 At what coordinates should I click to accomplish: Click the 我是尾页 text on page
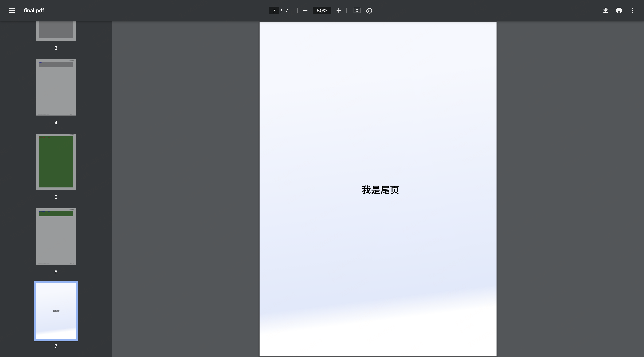[x=380, y=190]
